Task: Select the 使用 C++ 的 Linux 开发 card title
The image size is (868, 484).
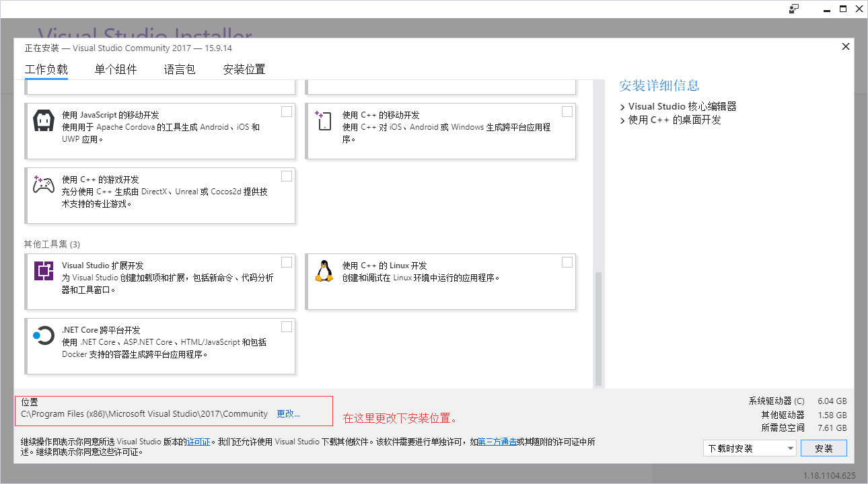Action: point(385,266)
